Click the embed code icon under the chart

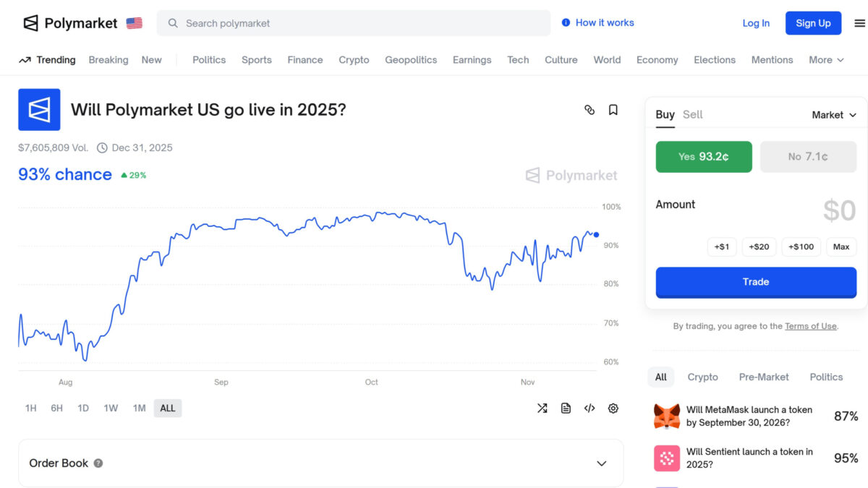pyautogui.click(x=590, y=408)
